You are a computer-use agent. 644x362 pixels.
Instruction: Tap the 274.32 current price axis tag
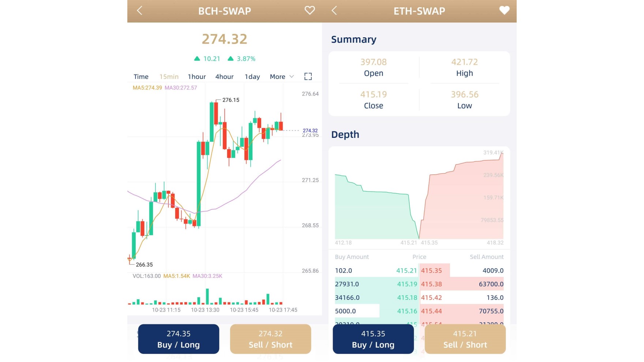click(x=310, y=131)
